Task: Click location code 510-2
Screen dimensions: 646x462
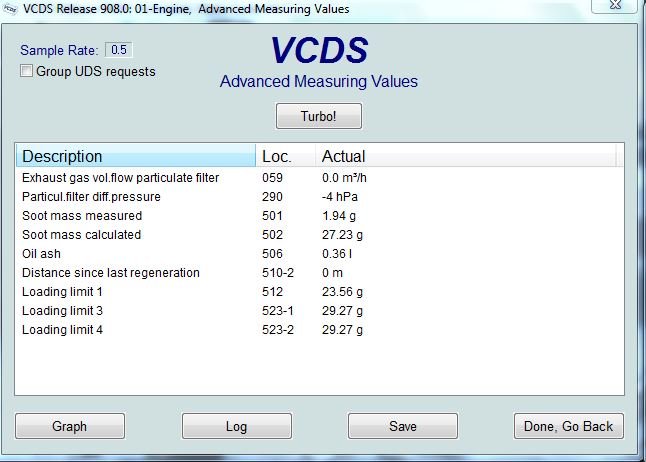Action: [278, 272]
